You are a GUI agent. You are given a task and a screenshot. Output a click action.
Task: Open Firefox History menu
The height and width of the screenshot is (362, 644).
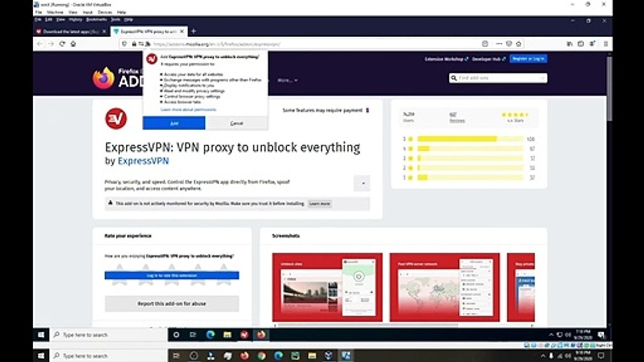point(75,20)
